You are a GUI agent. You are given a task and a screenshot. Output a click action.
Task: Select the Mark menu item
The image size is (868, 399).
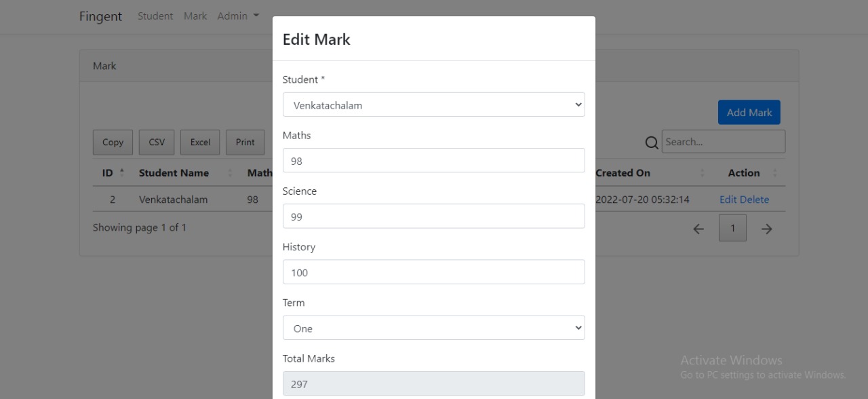195,16
